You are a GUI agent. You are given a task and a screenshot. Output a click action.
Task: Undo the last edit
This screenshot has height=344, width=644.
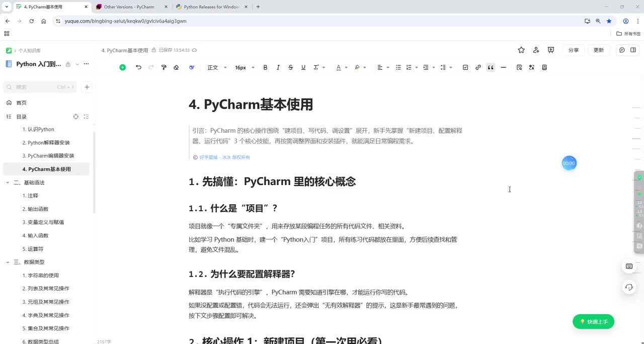(x=138, y=67)
